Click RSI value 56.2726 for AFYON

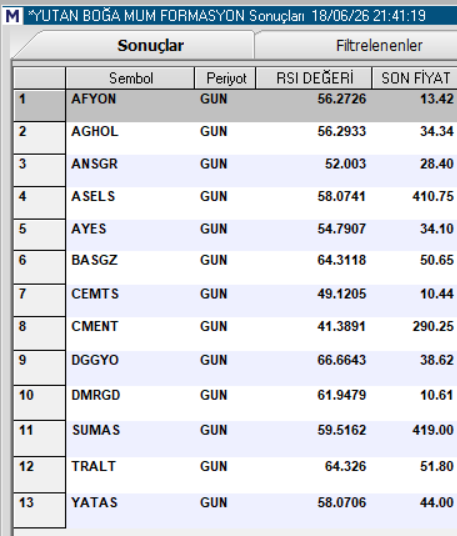[x=342, y=99]
